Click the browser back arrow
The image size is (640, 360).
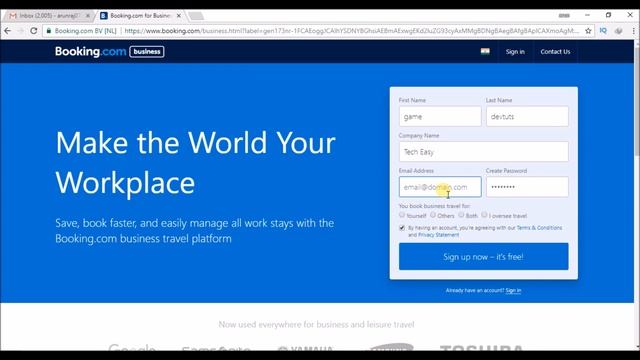pos(7,31)
